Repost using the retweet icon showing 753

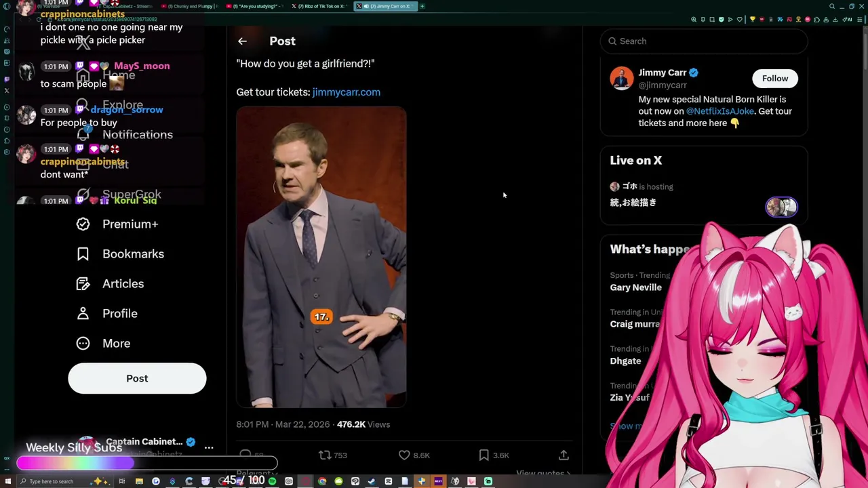point(325,455)
